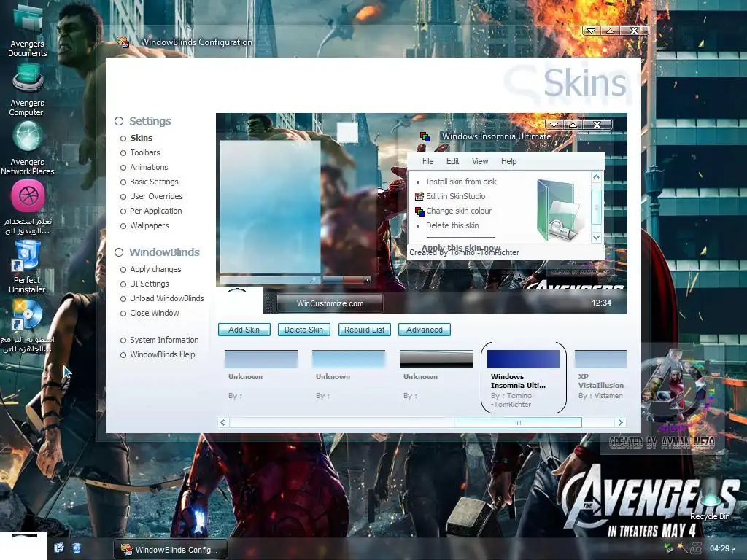Select the Animations radio option

[123, 168]
